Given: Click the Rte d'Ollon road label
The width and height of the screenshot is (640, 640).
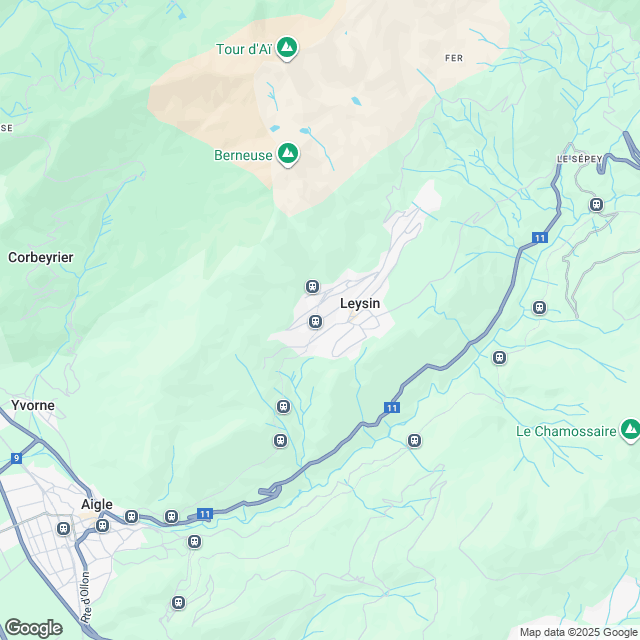Looking at the screenshot, I should (85, 597).
